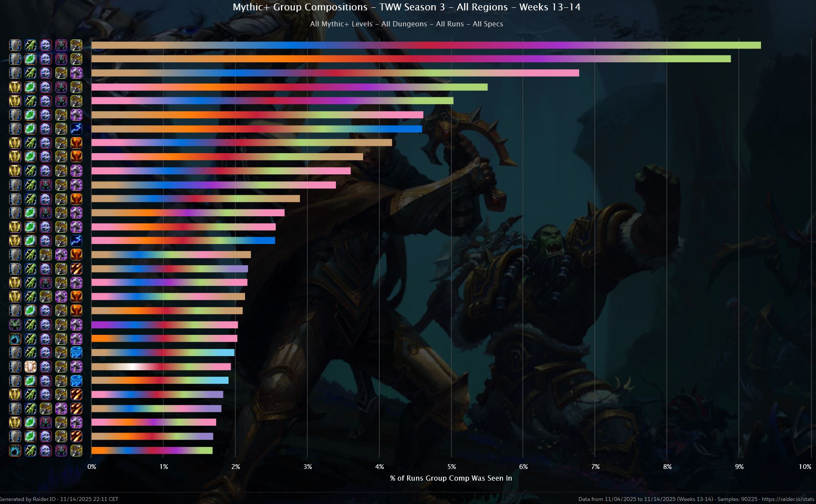Select the gray shield icon in the top row
The height and width of the screenshot is (504, 816).
[15, 45]
